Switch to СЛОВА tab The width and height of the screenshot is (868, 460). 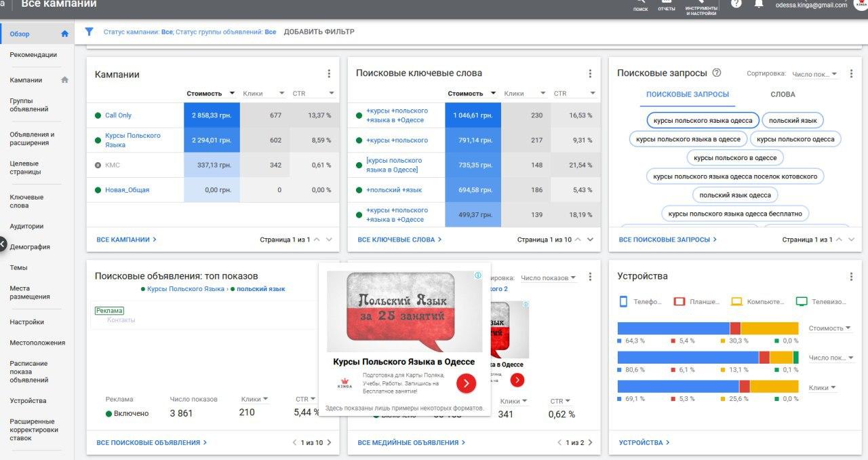783,94
